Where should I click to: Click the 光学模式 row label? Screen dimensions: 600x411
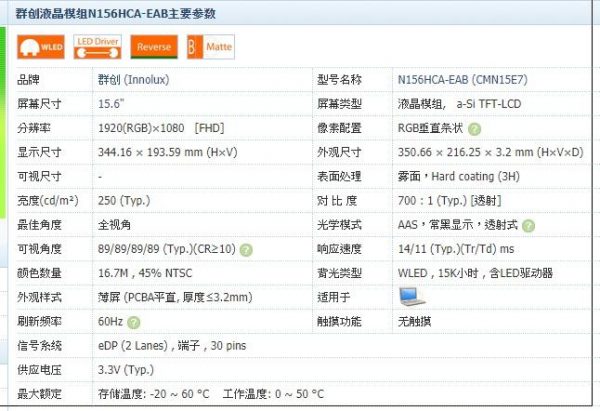pos(339,225)
